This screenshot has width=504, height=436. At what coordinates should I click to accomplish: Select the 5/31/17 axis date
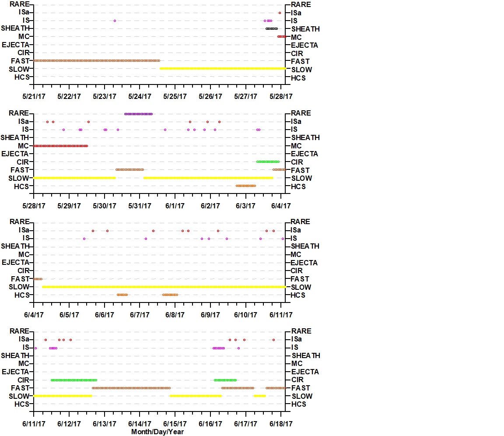[140, 206]
